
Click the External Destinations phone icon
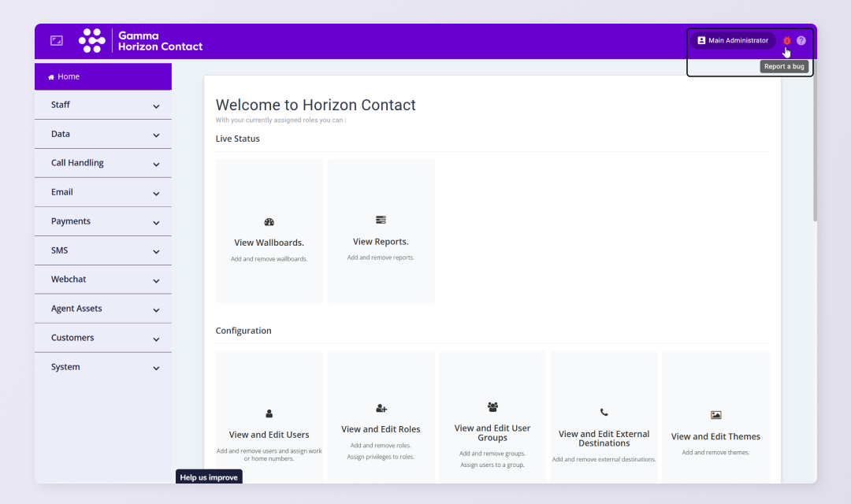(x=604, y=412)
